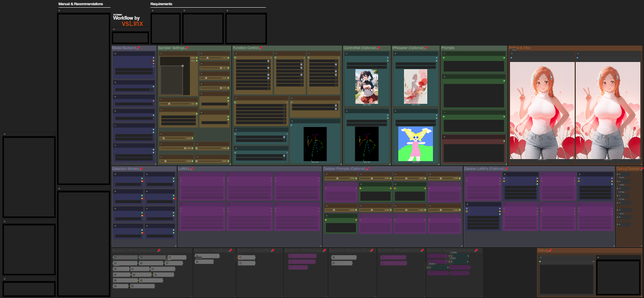Toggle the top switch in rightmost upper Function Control node
This screenshot has width=644, height=298.
tap(336, 61)
